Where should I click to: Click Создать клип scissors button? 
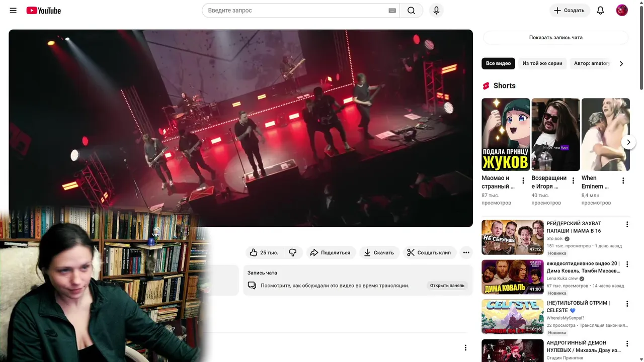(x=429, y=252)
